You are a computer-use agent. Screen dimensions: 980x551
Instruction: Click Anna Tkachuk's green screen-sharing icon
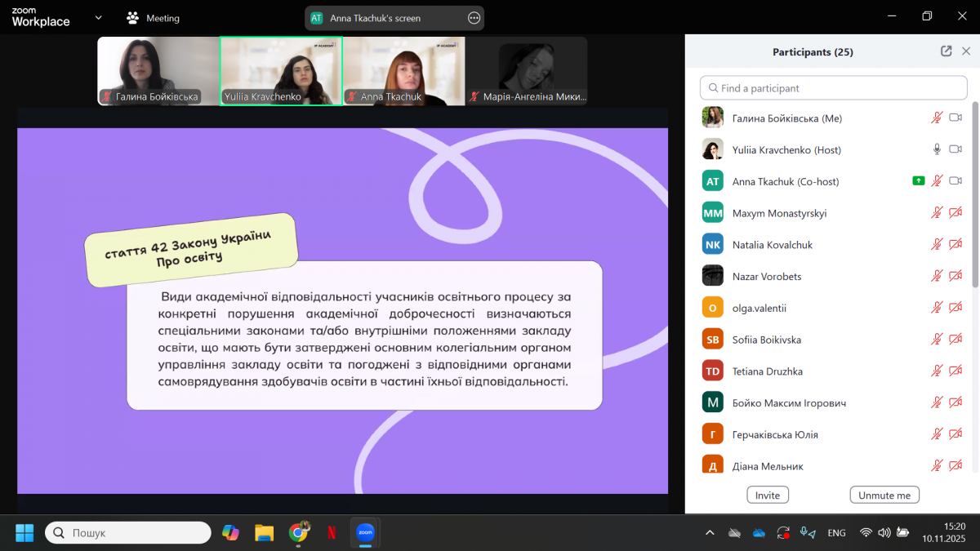pos(919,181)
